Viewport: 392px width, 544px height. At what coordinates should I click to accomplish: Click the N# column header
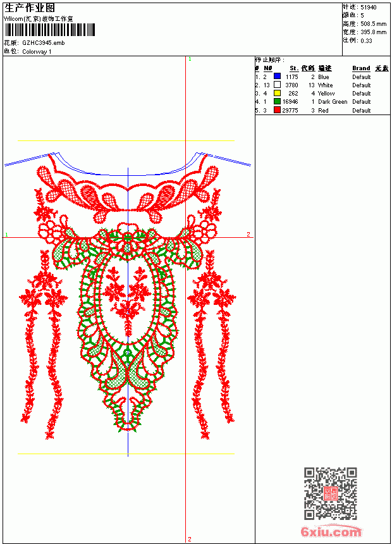(268, 68)
